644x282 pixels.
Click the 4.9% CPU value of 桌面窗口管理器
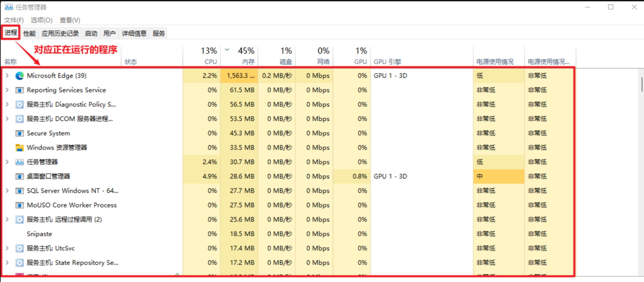(x=210, y=176)
